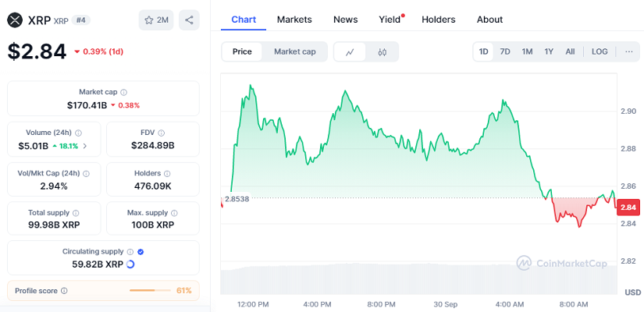Click info icon beside Volume (24h)

[78, 133]
